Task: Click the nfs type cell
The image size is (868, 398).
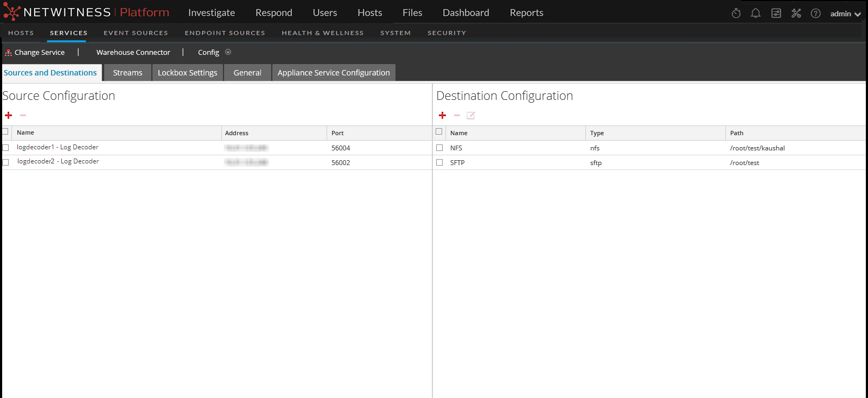Action: (595, 148)
